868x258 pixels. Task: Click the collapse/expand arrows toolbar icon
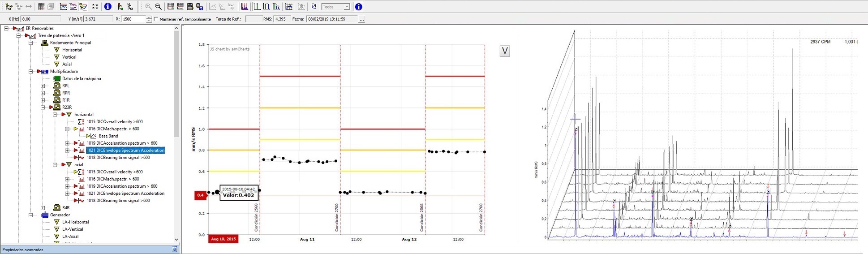tap(95, 7)
